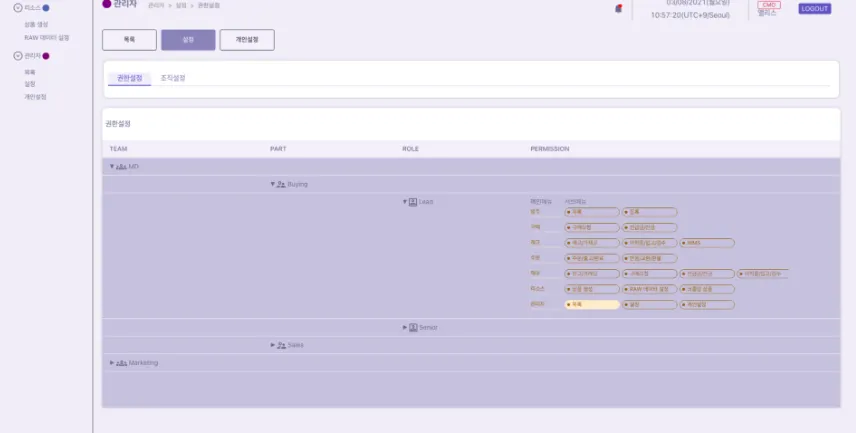Toggle the highlighted 목록 permission in 관리자 row
This screenshot has height=433, width=856.
click(x=592, y=305)
